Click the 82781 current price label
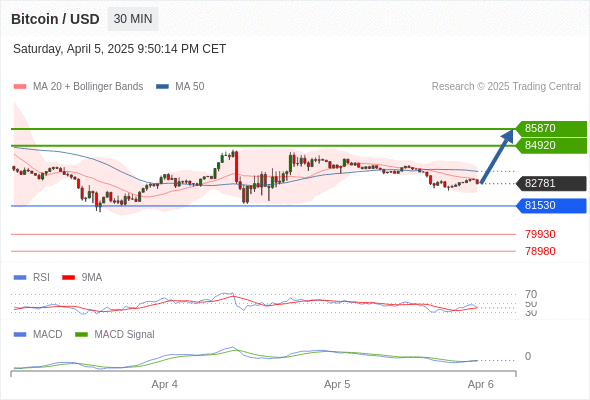 [551, 183]
